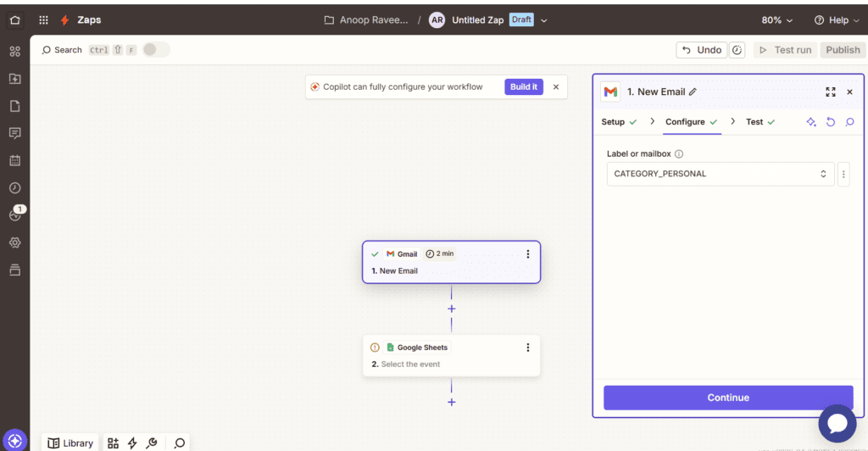Viewport: 868px width, 451px height.
Task: Click the settings gear in left sidebar
Action: (14, 242)
